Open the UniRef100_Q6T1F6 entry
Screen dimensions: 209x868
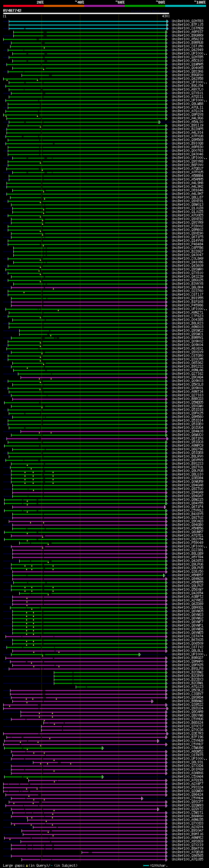(x=187, y=438)
